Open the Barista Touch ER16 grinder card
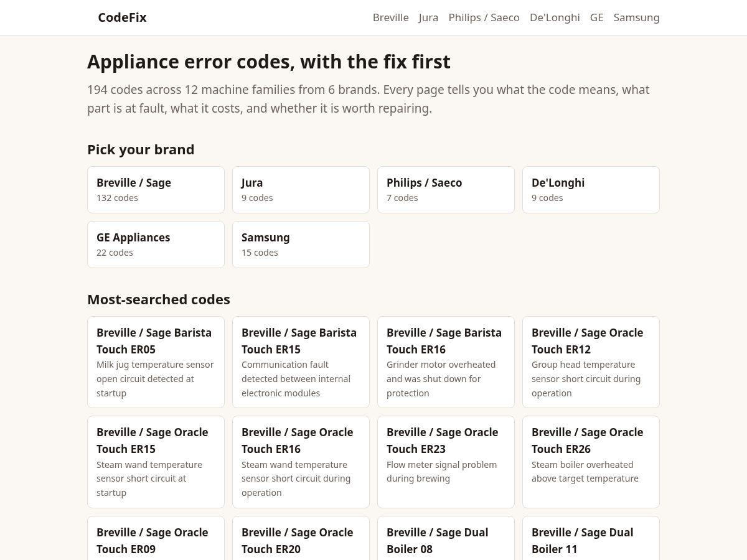This screenshot has height=560, width=747. pos(446,362)
